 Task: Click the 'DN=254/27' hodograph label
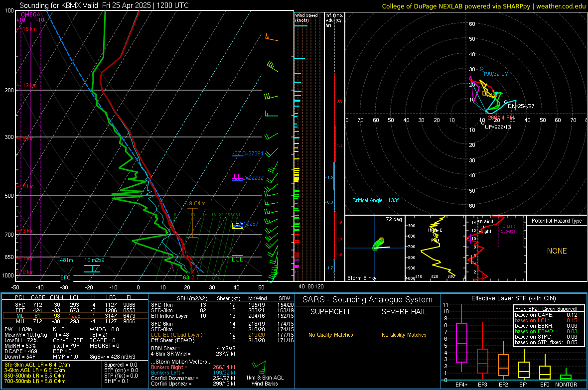[x=521, y=106]
